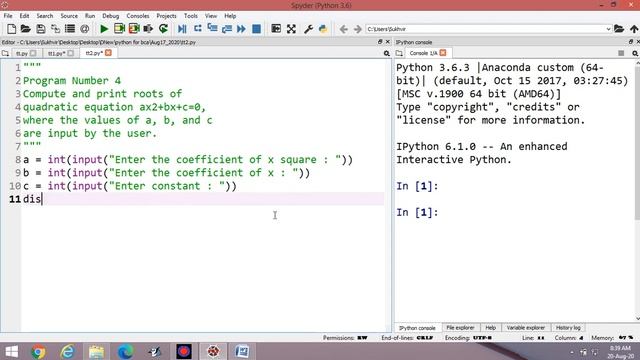Screen dimensions: 640x360
Task: Open the Projects menu
Action: 166,16
